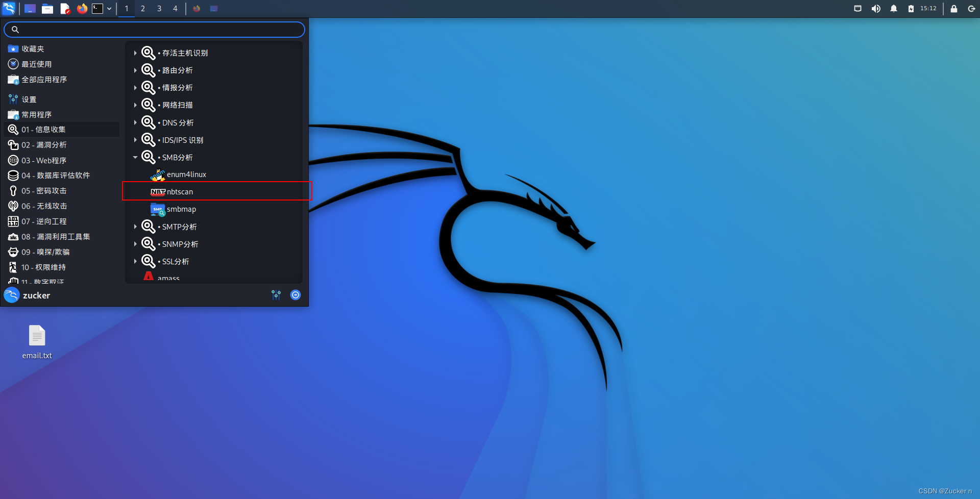Image resolution: width=980 pixels, height=499 pixels.
Task: Open the file manager from the panel
Action: tap(47, 9)
